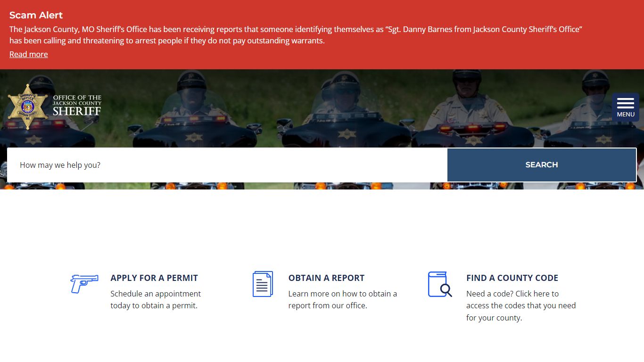Click the pistol permit icon
644x362 pixels.
pyautogui.click(x=84, y=284)
